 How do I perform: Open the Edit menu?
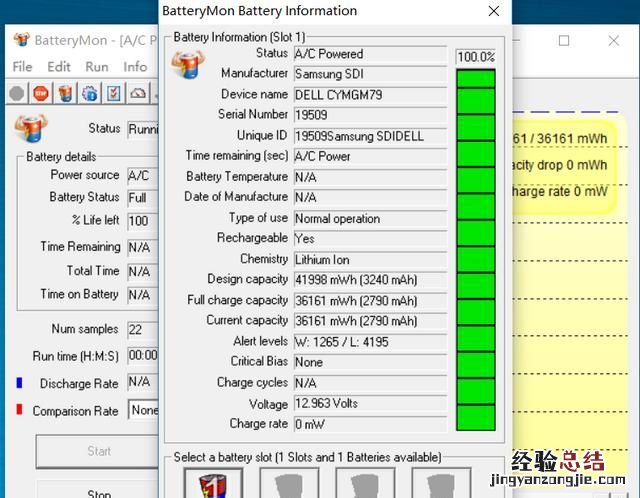tap(59, 67)
